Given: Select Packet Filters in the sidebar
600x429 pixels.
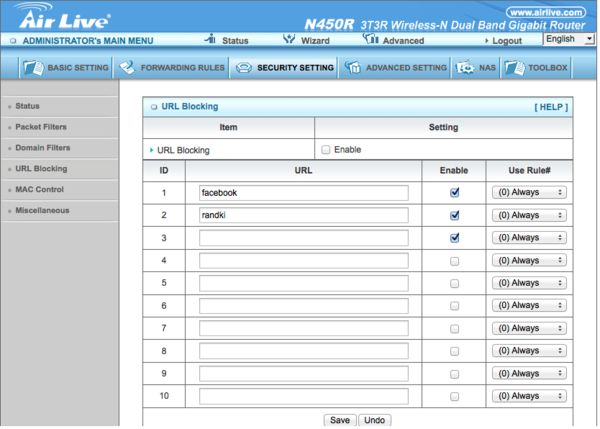Looking at the screenshot, I should (x=41, y=127).
